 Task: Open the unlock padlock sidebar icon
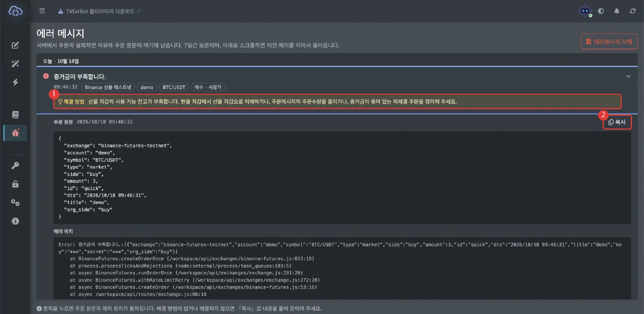point(15,184)
